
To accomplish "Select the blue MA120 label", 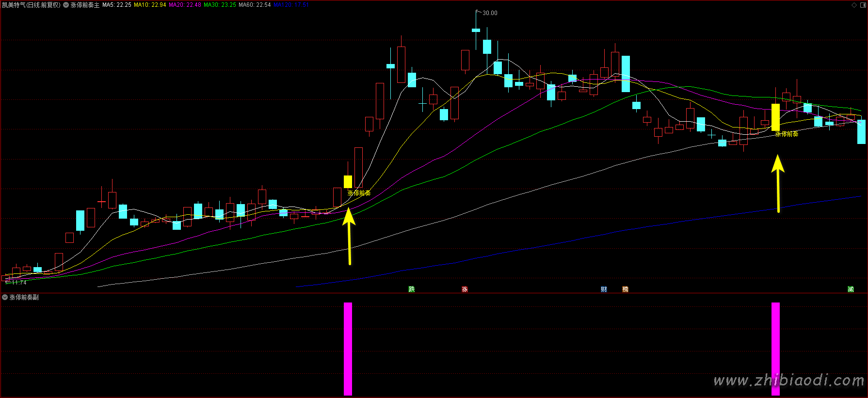I will [291, 5].
